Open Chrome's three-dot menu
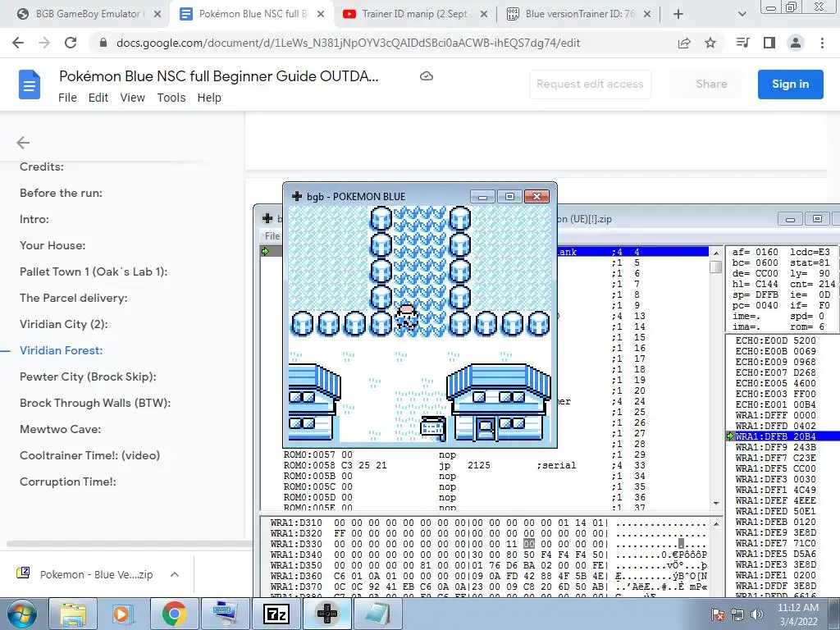 pyautogui.click(x=822, y=43)
